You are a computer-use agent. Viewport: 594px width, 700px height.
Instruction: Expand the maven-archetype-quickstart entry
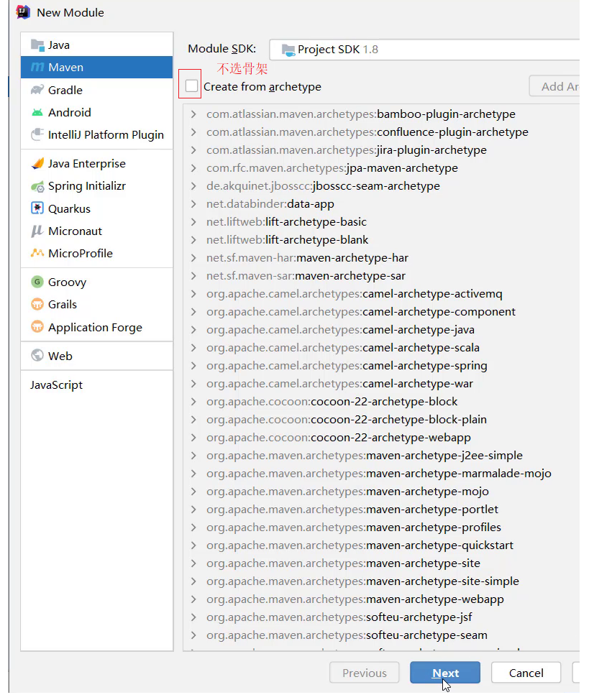point(193,545)
